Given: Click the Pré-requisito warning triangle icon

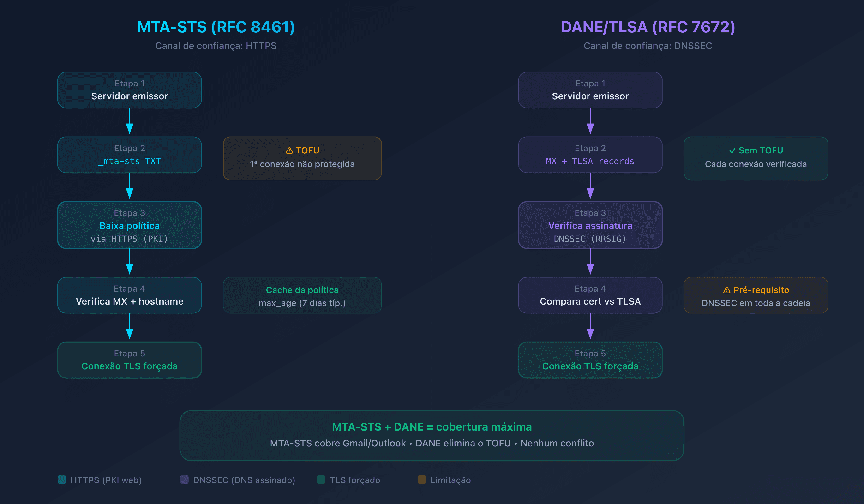Looking at the screenshot, I should click(x=727, y=290).
